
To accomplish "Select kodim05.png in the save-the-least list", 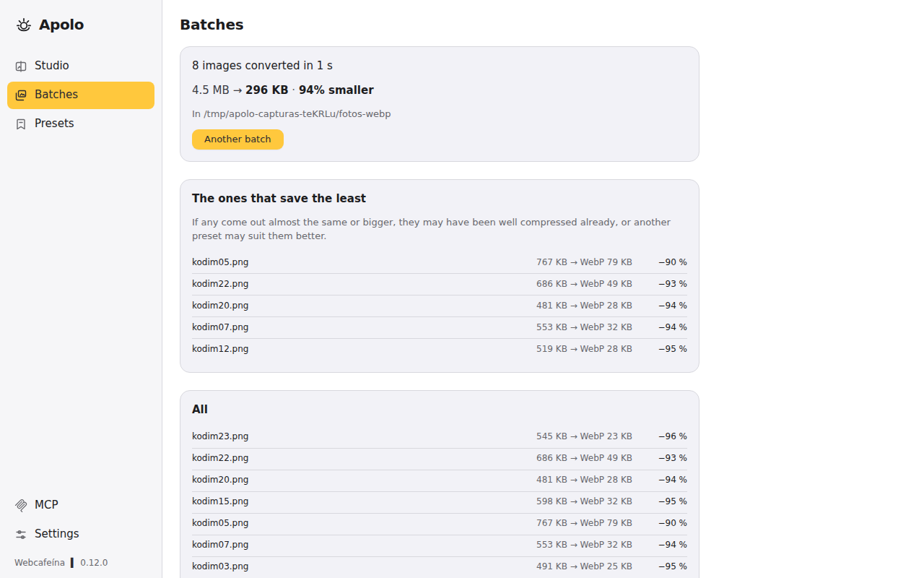I will (440, 262).
